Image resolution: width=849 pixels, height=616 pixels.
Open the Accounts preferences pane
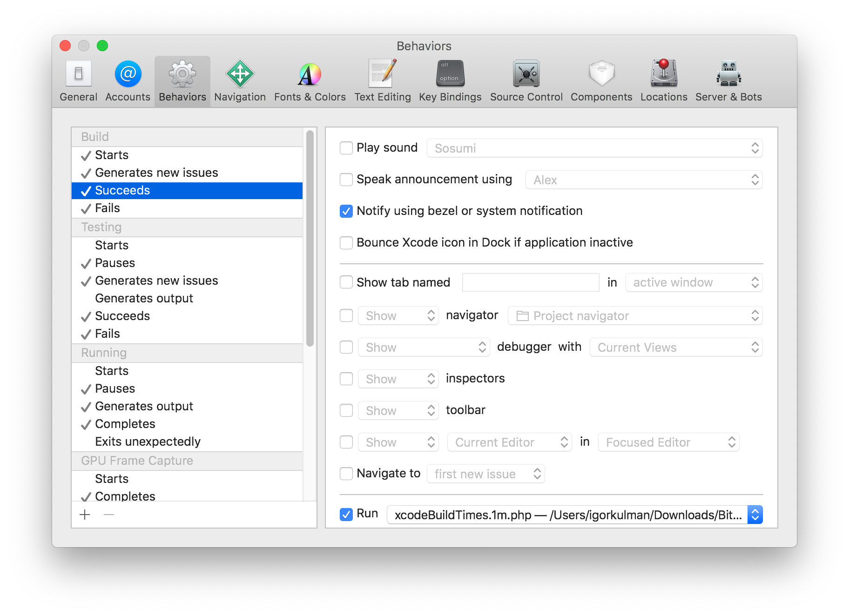(128, 81)
